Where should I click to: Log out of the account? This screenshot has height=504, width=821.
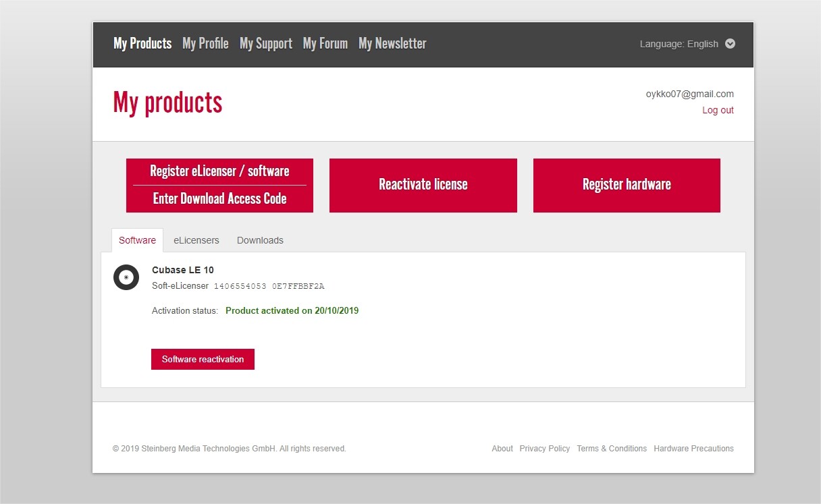tap(718, 110)
